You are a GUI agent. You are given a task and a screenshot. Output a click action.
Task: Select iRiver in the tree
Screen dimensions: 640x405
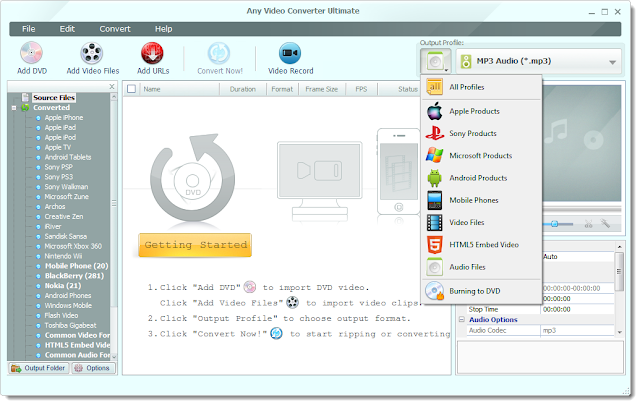53,227
